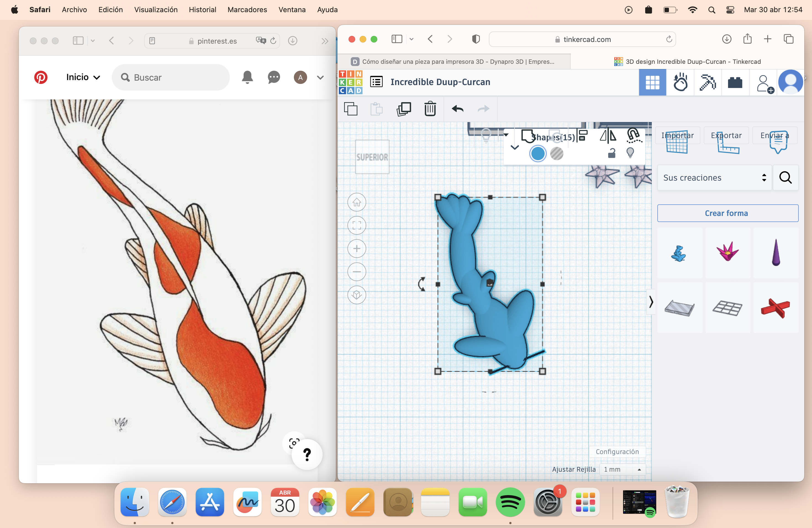Screen dimensions: 812x528
Task: Open the Ajustar Rejilla 1 mm dropdown
Action: click(622, 470)
